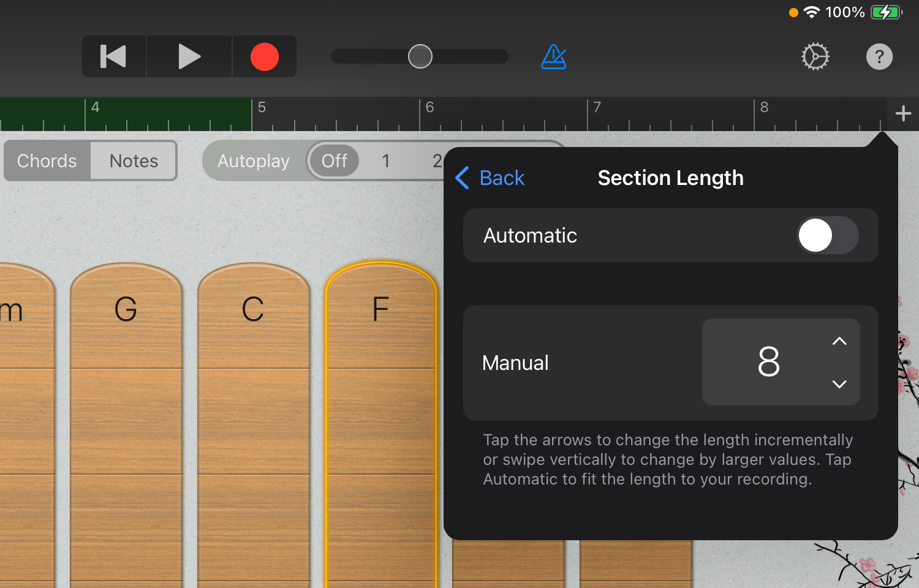919x588 pixels.
Task: Tap bar 6 on the ruler
Action: click(429, 107)
